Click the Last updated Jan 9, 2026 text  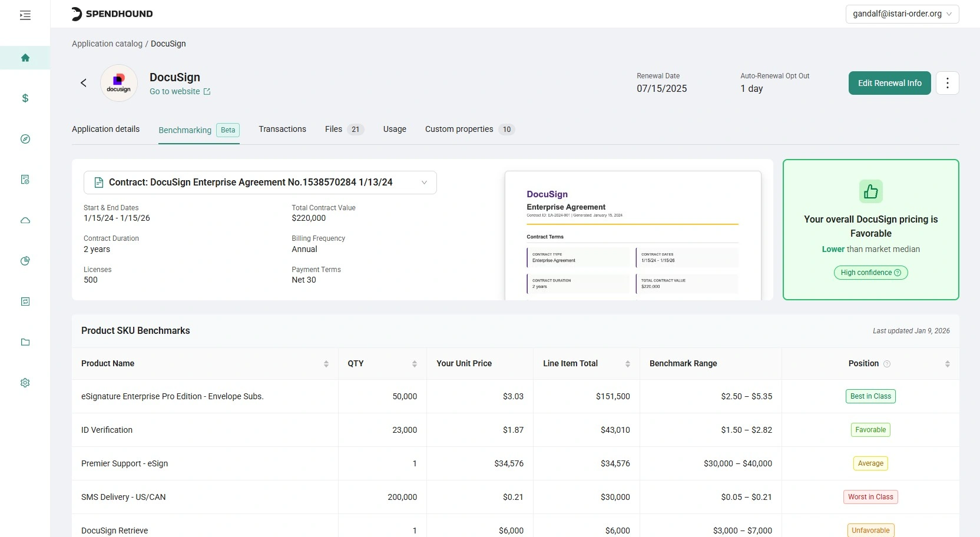pyautogui.click(x=911, y=331)
